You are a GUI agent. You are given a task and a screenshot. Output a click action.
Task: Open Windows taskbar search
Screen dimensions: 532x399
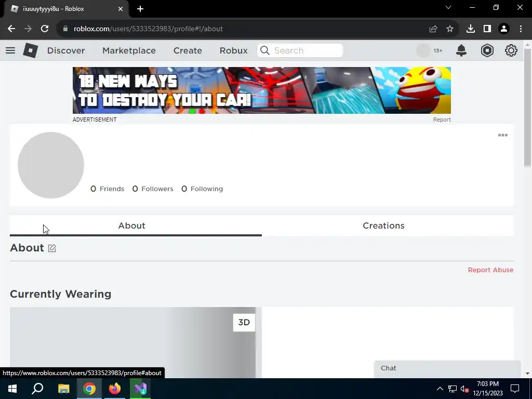[37, 389]
